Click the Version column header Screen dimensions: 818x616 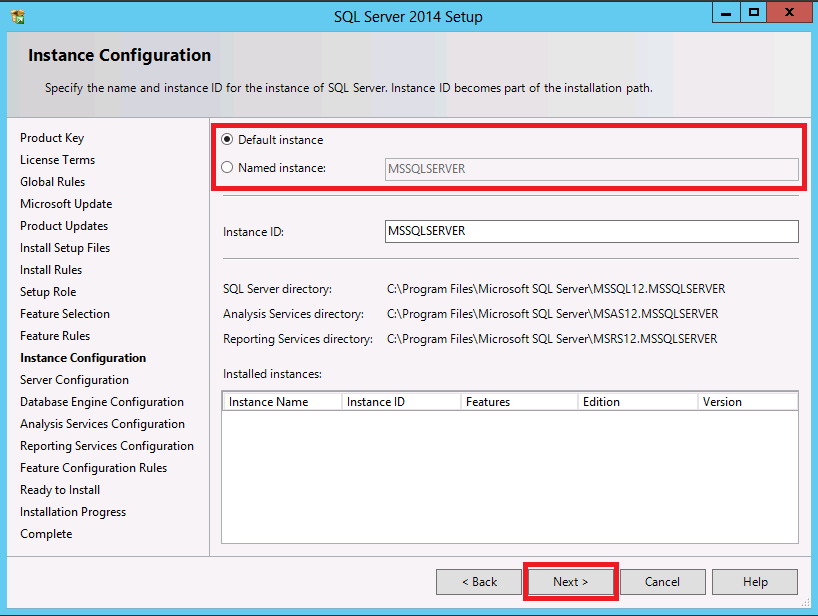[746, 402]
